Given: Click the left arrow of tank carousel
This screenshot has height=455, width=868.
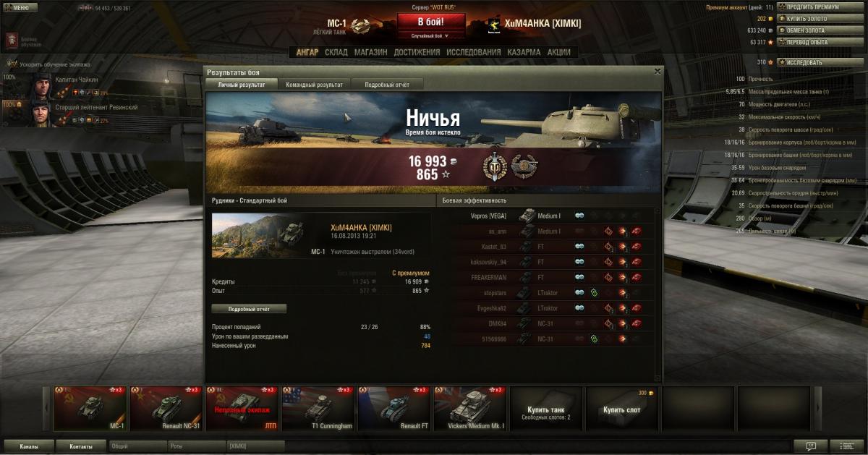Looking at the screenshot, I should click(48, 408).
